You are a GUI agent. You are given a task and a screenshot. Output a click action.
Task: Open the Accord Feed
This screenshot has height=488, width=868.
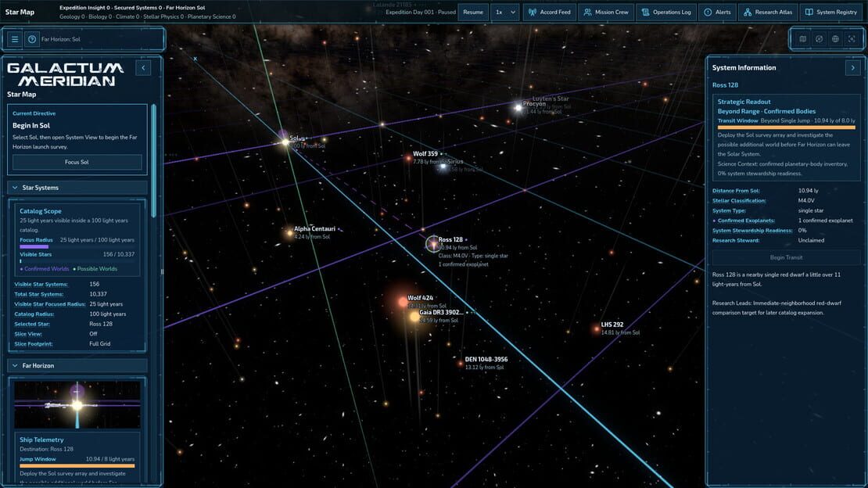pos(550,13)
